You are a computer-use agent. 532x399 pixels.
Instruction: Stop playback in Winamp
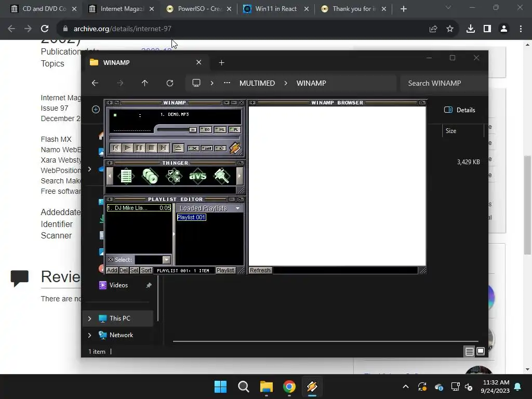pyautogui.click(x=151, y=148)
